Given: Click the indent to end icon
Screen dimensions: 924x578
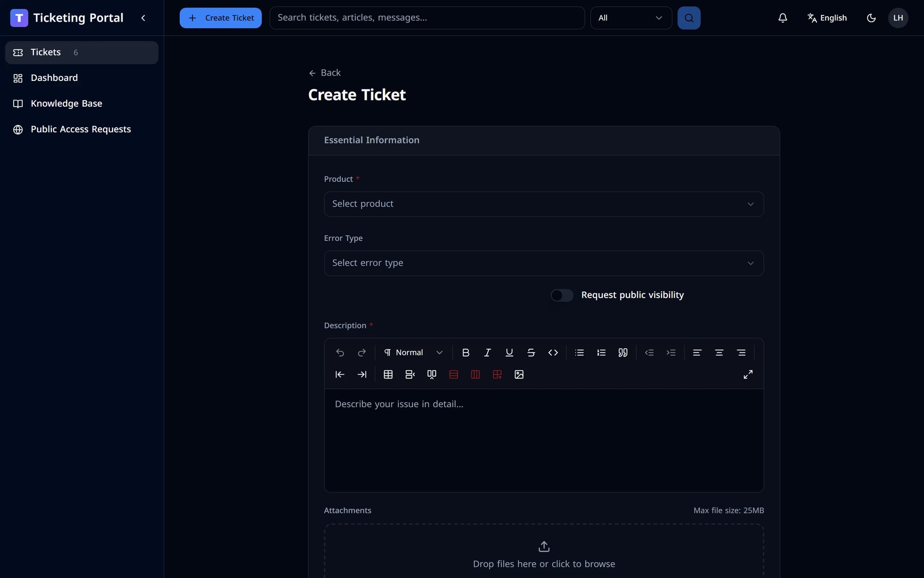Looking at the screenshot, I should 362,374.
